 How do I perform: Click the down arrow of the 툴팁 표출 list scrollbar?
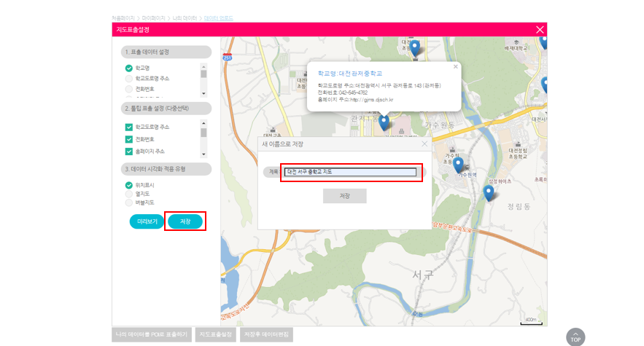coord(203,154)
